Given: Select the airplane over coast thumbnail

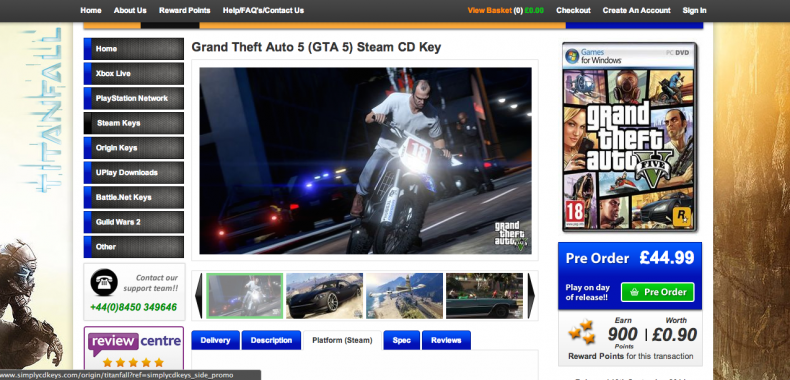Looking at the screenshot, I should (x=405, y=296).
